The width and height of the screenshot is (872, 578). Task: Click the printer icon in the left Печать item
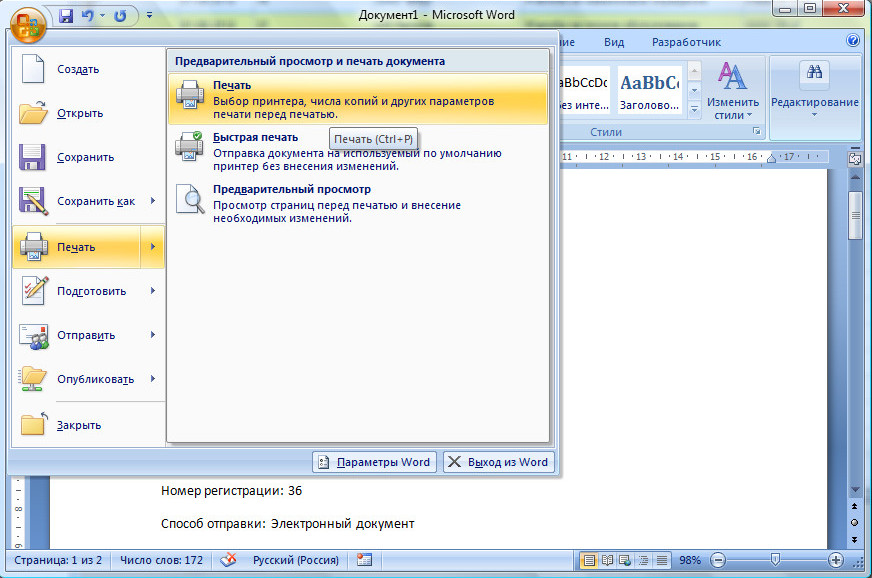(33, 246)
